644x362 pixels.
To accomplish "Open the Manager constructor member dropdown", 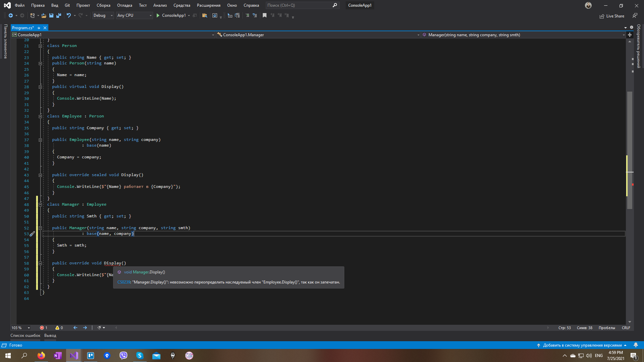I will 524,35.
